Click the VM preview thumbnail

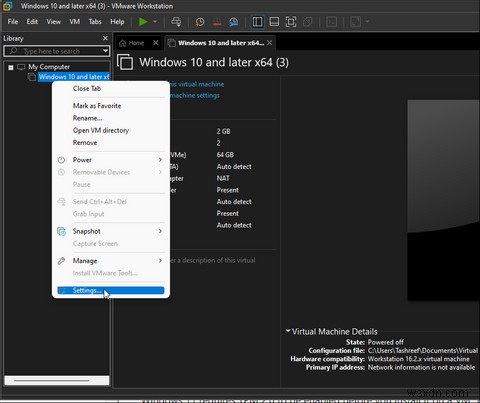(x=444, y=200)
